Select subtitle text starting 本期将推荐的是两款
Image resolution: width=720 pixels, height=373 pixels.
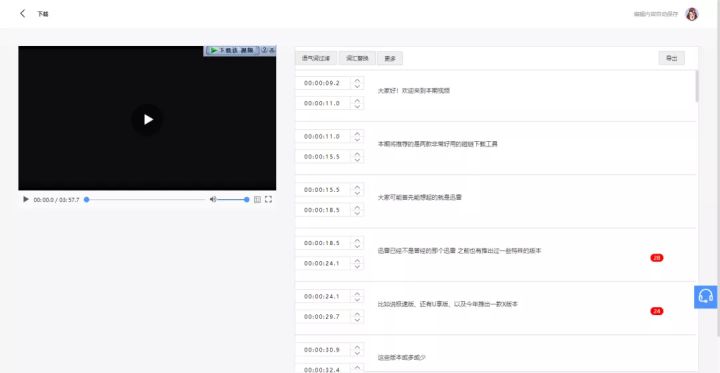pos(438,144)
